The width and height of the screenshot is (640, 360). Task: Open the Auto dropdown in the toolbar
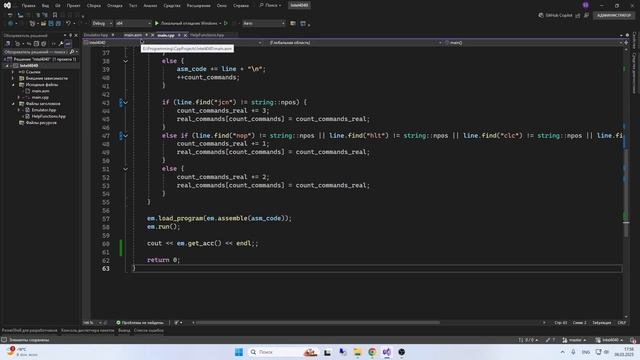click(264, 23)
